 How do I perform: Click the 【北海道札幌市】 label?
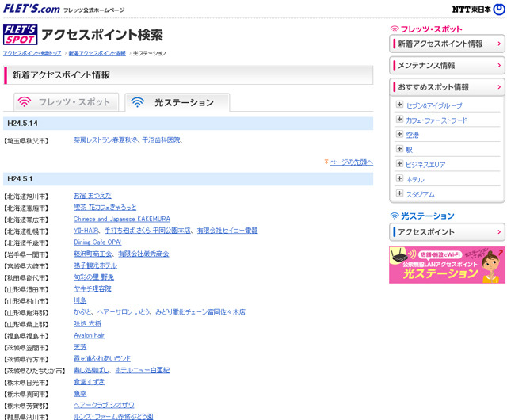(x=26, y=231)
